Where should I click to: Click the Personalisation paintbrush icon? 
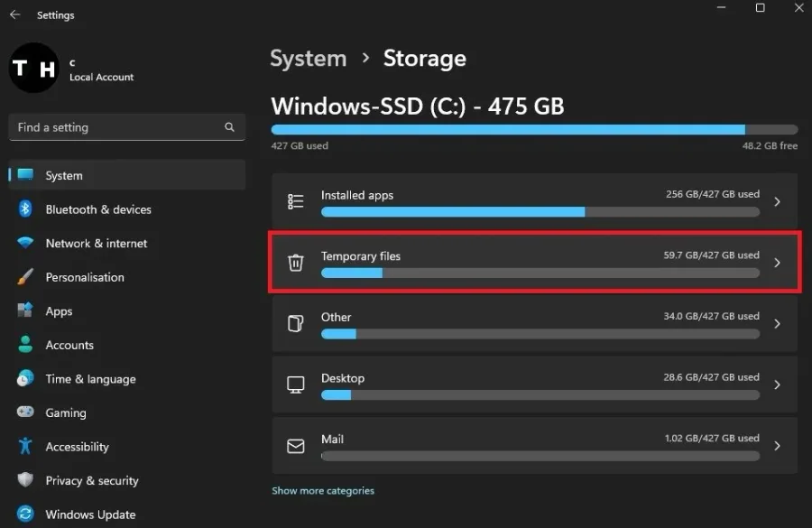pos(25,277)
